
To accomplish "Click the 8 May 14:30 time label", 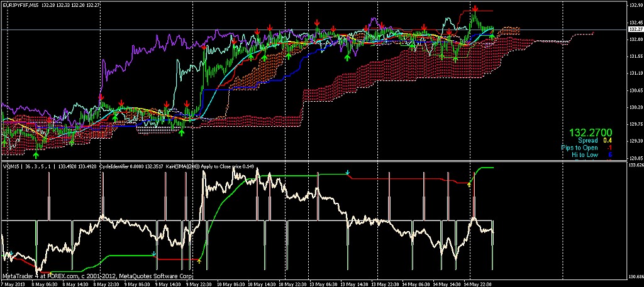I will tap(75, 284).
